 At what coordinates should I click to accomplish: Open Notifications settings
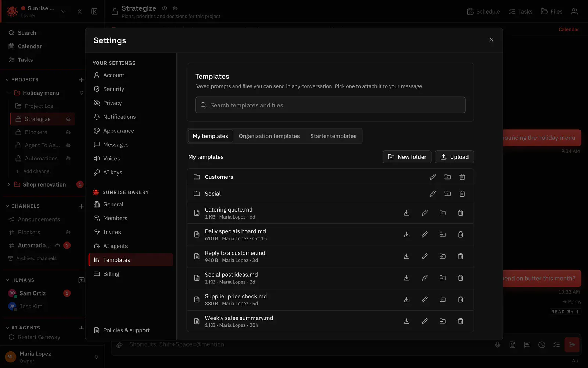point(131,117)
